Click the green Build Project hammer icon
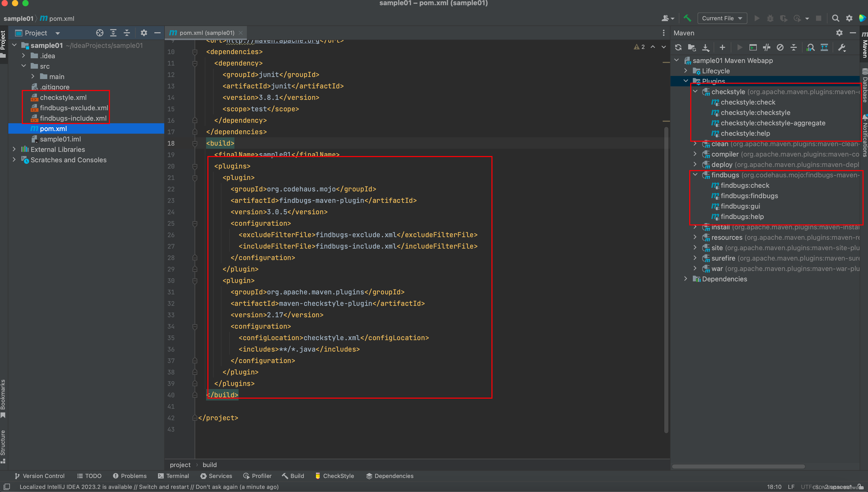Screen dimensions: 868x492 (687, 18)
